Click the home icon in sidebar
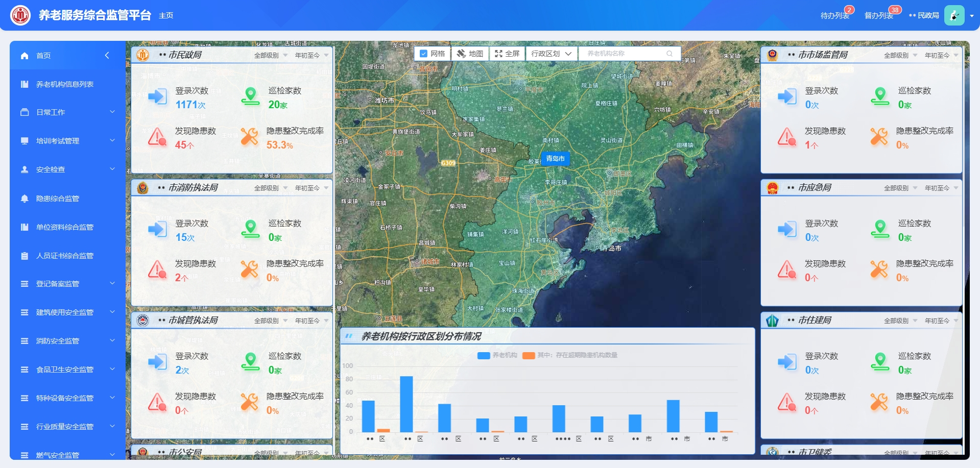This screenshot has width=980, height=468. [25, 56]
